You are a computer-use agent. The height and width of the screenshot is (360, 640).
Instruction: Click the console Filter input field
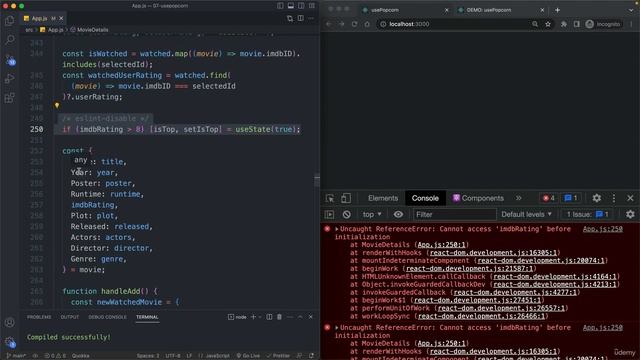tap(454, 214)
